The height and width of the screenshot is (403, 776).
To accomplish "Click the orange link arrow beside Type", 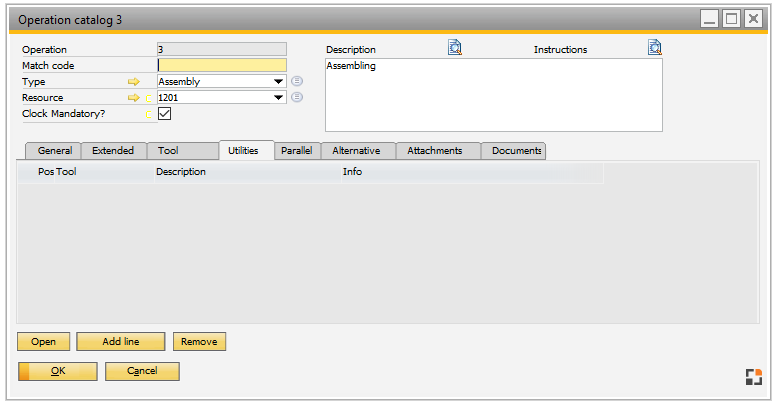I will pos(133,82).
